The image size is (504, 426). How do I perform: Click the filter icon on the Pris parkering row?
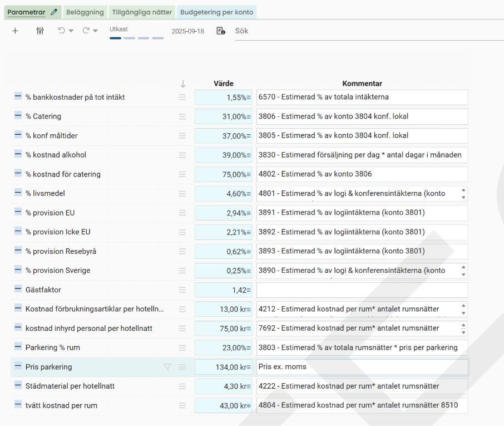pos(167,367)
